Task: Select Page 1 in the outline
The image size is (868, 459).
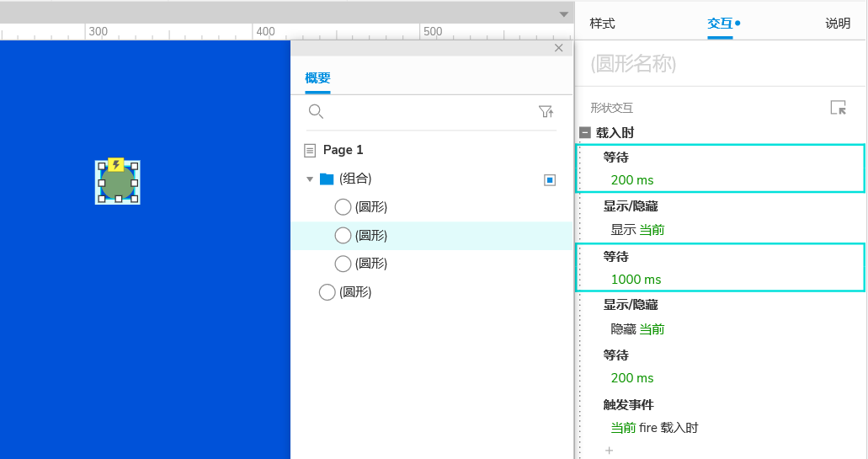Action: (x=343, y=150)
